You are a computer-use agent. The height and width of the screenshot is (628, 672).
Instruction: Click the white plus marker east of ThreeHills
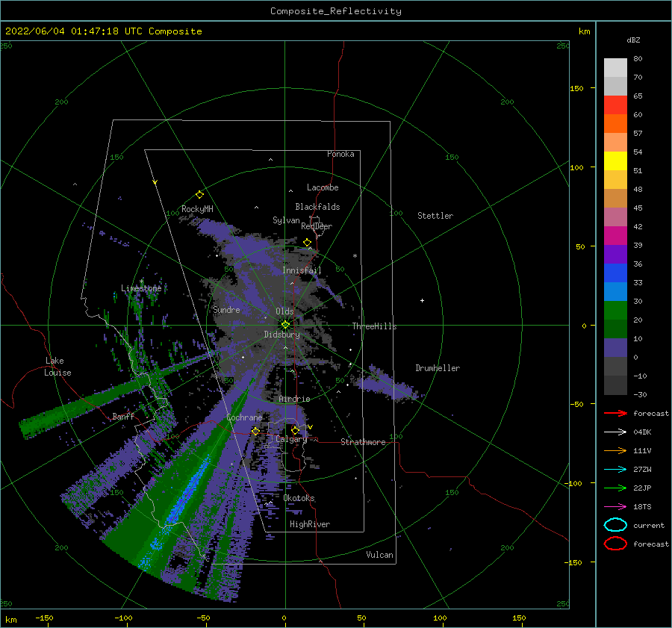pyautogui.click(x=422, y=300)
